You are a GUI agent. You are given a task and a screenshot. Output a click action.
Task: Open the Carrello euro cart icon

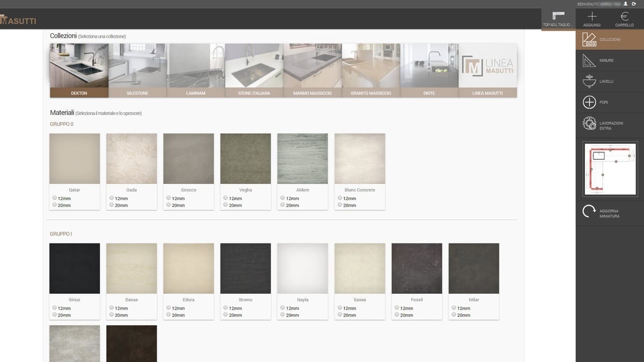[x=624, y=16]
